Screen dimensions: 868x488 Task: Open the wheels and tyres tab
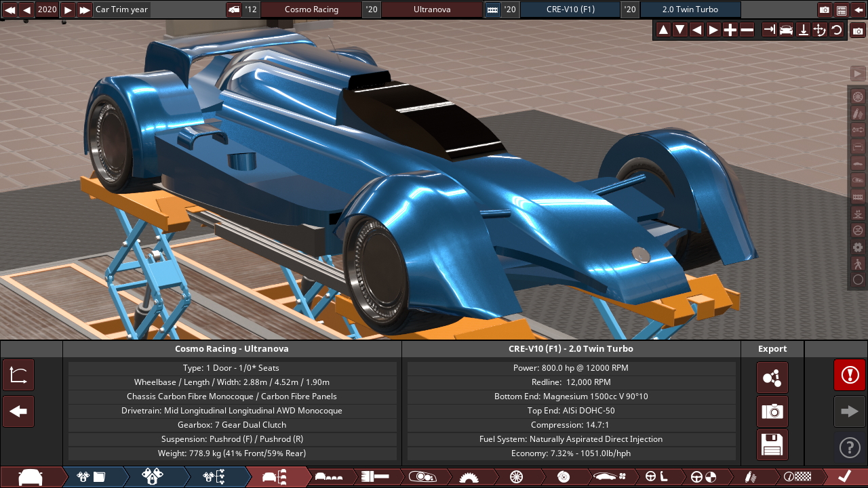point(516,476)
